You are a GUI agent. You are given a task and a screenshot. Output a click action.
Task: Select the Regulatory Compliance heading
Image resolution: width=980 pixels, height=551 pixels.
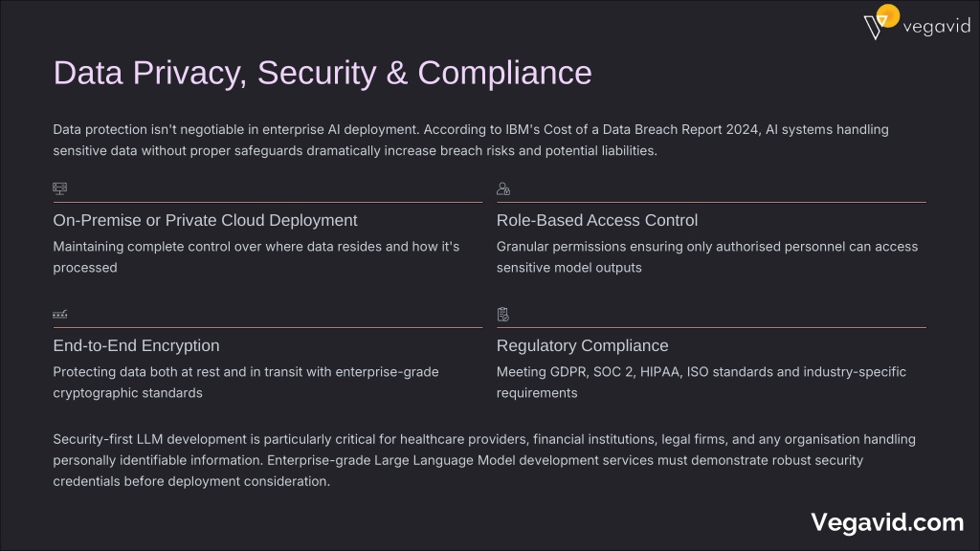582,345
